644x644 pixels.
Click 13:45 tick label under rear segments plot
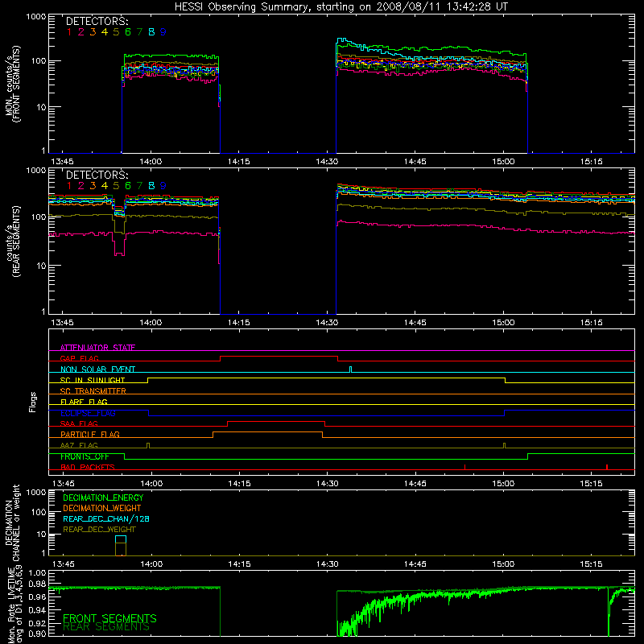click(x=63, y=323)
